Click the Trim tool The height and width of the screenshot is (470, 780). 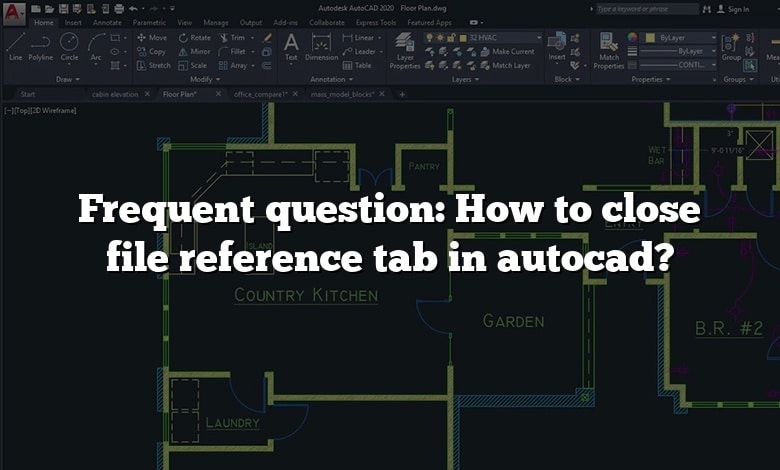232,37
